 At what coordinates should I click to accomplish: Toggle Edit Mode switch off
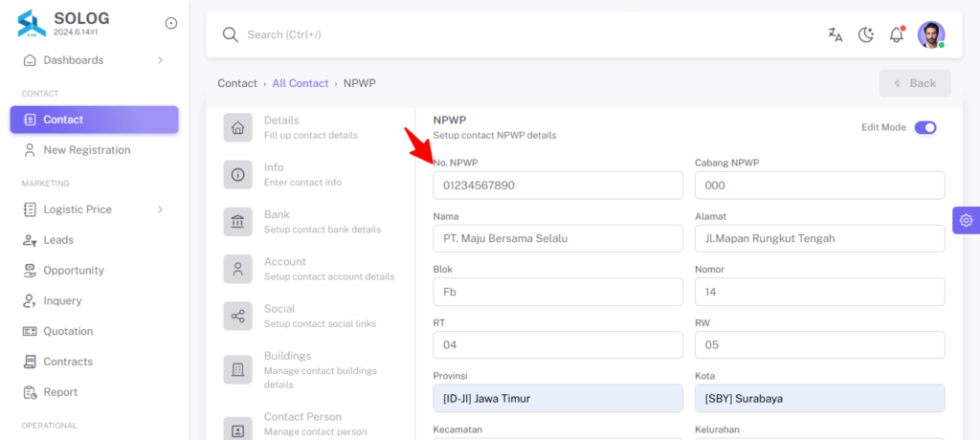(x=925, y=127)
